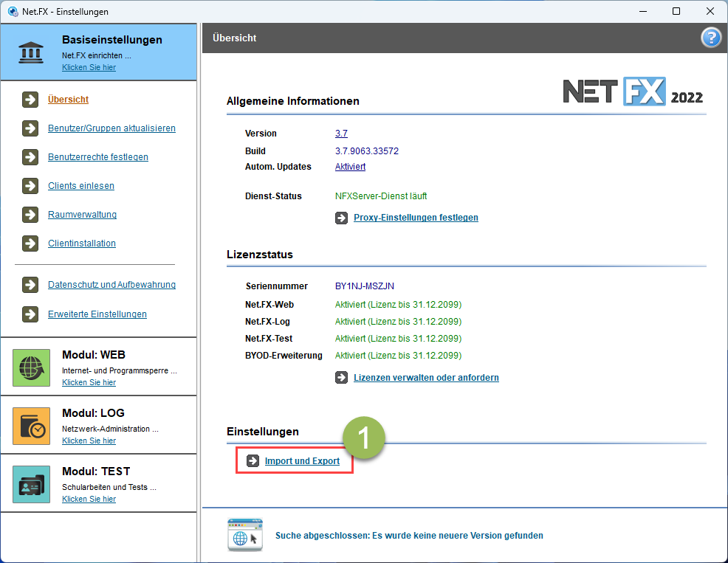Click arrow icon next to Benutzer/Gruppen aktualisieren
This screenshot has height=563, width=728.
tap(30, 128)
